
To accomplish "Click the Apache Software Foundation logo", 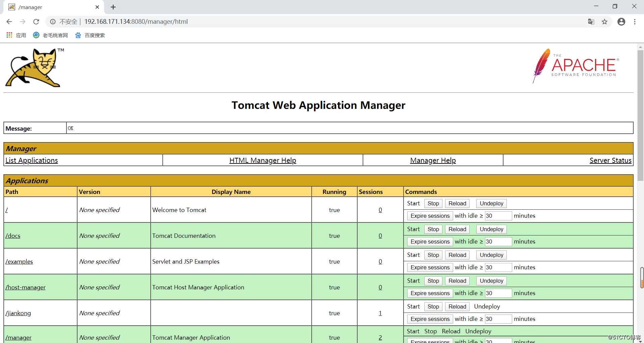I will [576, 66].
